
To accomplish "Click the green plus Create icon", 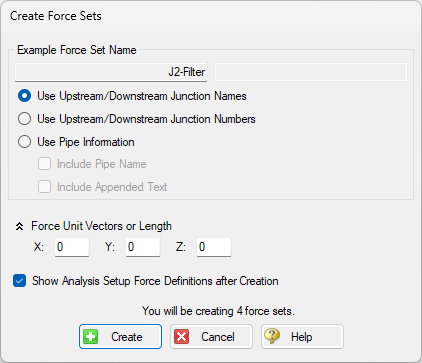I will click(91, 337).
